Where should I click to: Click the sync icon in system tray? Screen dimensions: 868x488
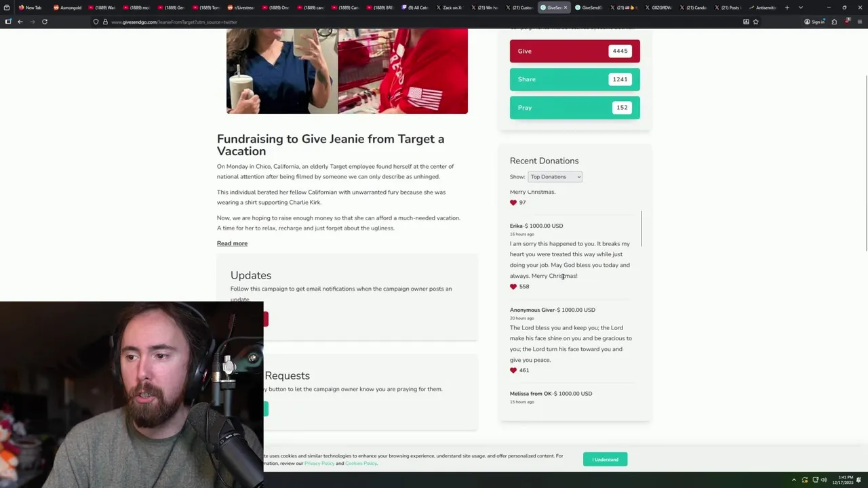coord(805,480)
